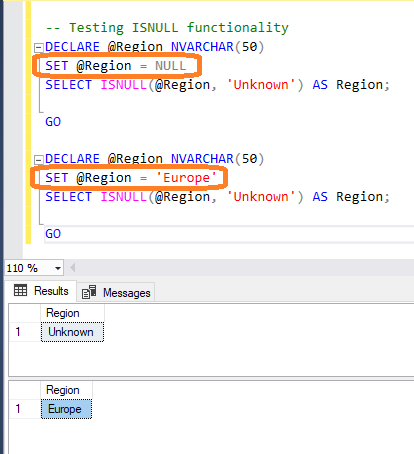Click the NULL keyword in SET statement

[x=170, y=66]
